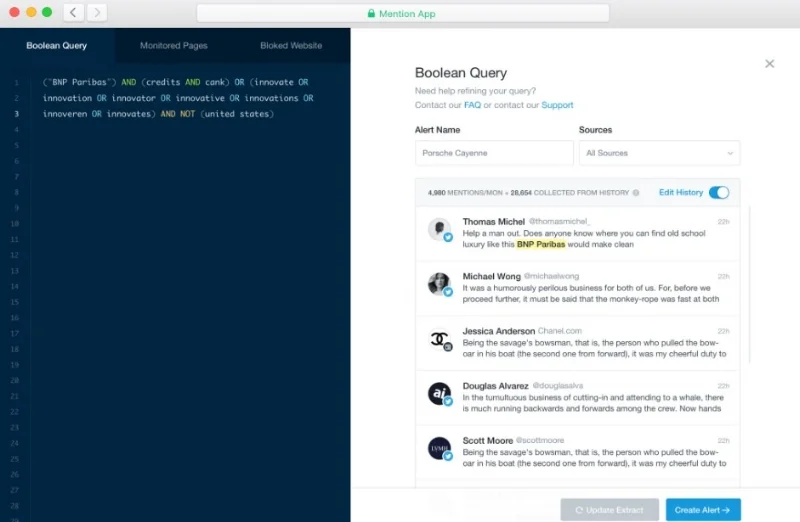
Task: Click the handle '@thomasmichel_'
Action: click(x=559, y=221)
